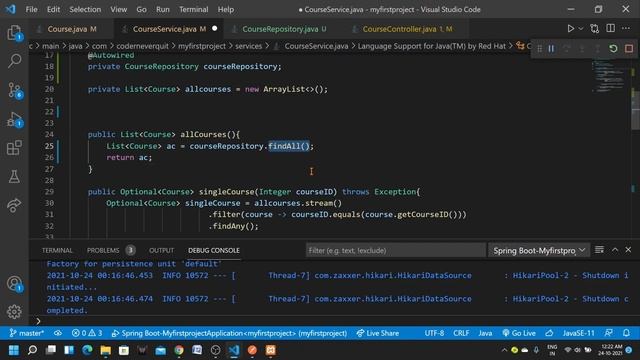
Task: Open Source Control view
Action: tap(14, 90)
